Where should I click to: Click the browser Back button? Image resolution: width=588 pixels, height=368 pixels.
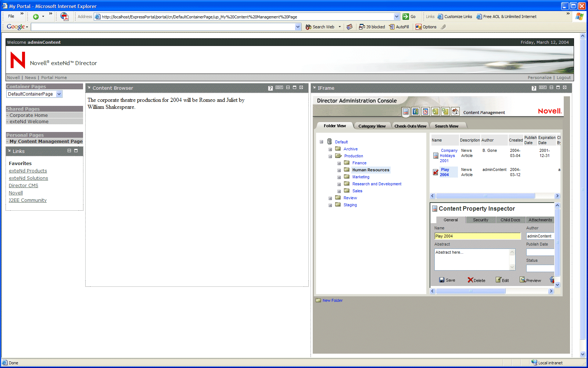[x=36, y=17]
